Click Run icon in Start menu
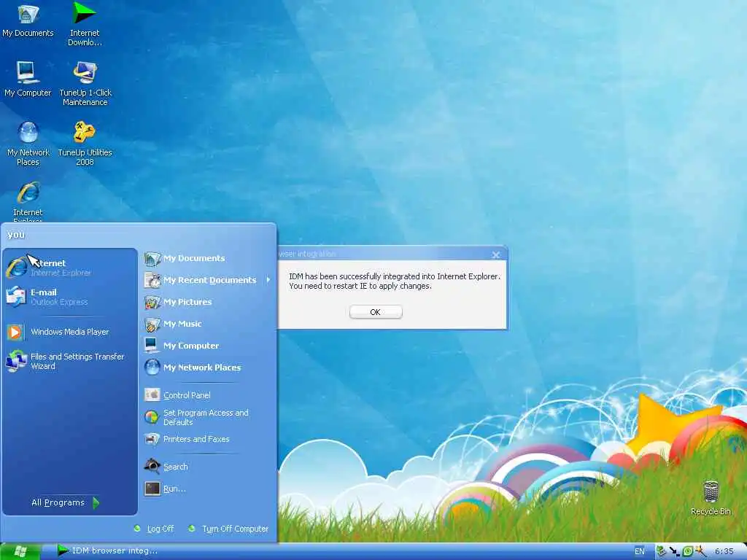 [152, 489]
